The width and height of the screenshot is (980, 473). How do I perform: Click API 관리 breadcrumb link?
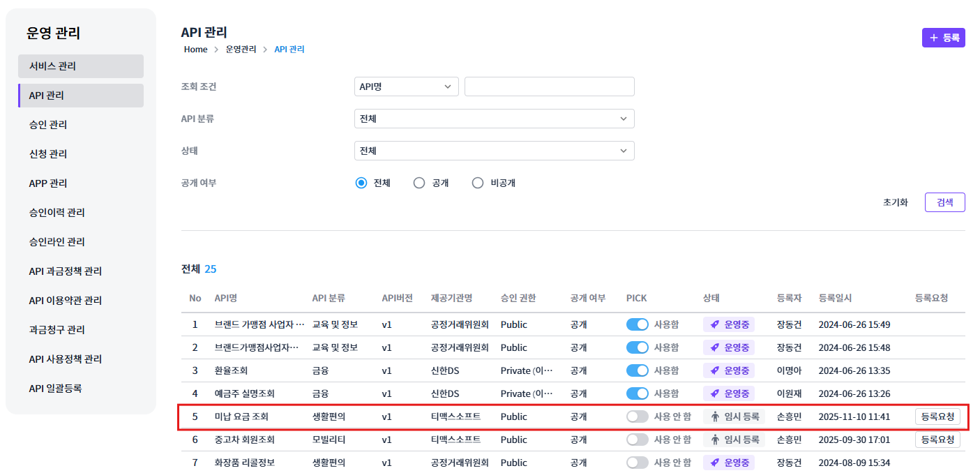click(289, 50)
